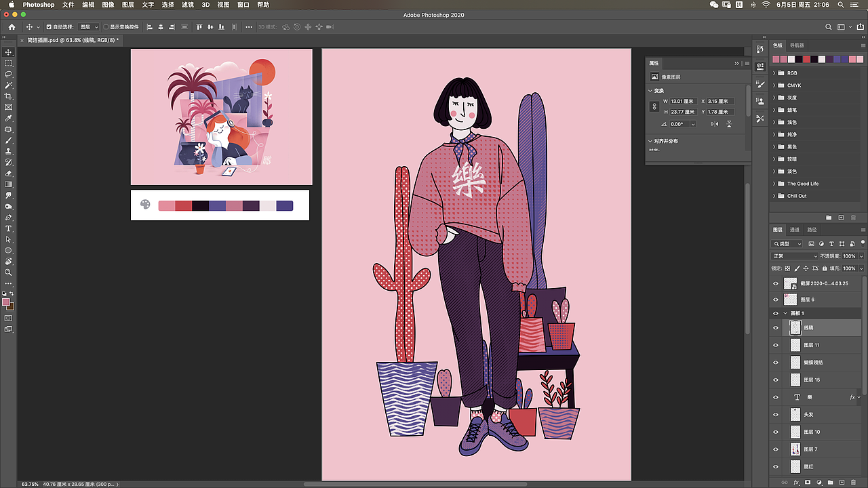
Task: Select the Eyedropper tool
Action: pyautogui.click(x=9, y=118)
